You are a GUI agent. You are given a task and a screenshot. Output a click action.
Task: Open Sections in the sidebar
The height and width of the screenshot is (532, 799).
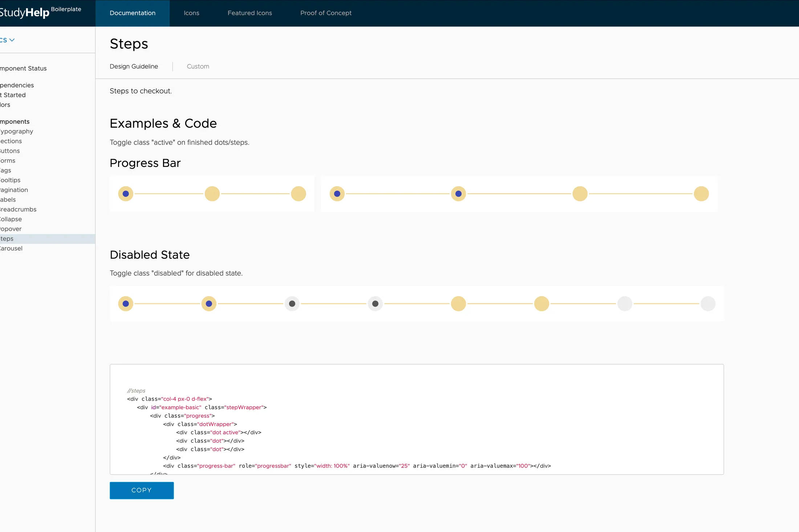coord(11,141)
